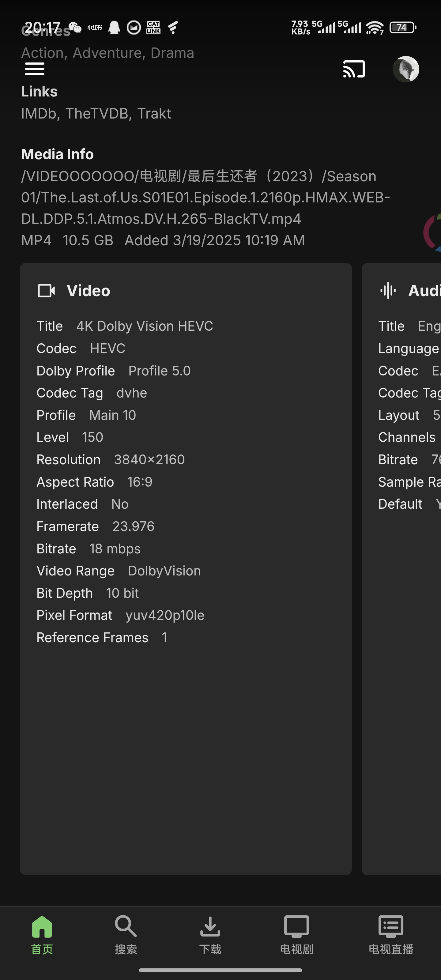
Task: Open the user profile avatar
Action: (405, 69)
